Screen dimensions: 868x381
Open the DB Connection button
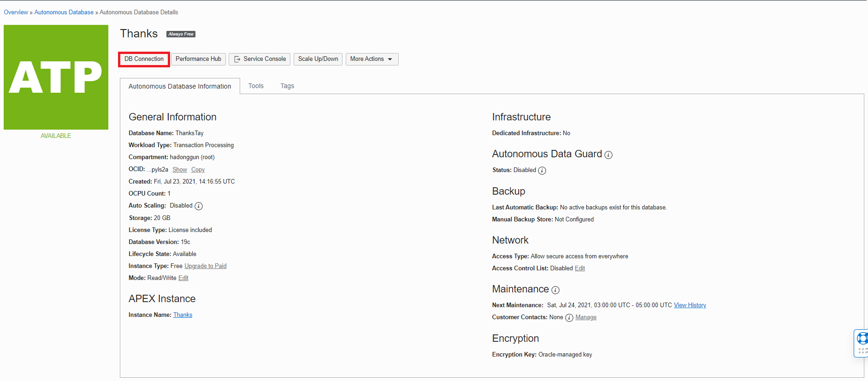click(x=144, y=59)
